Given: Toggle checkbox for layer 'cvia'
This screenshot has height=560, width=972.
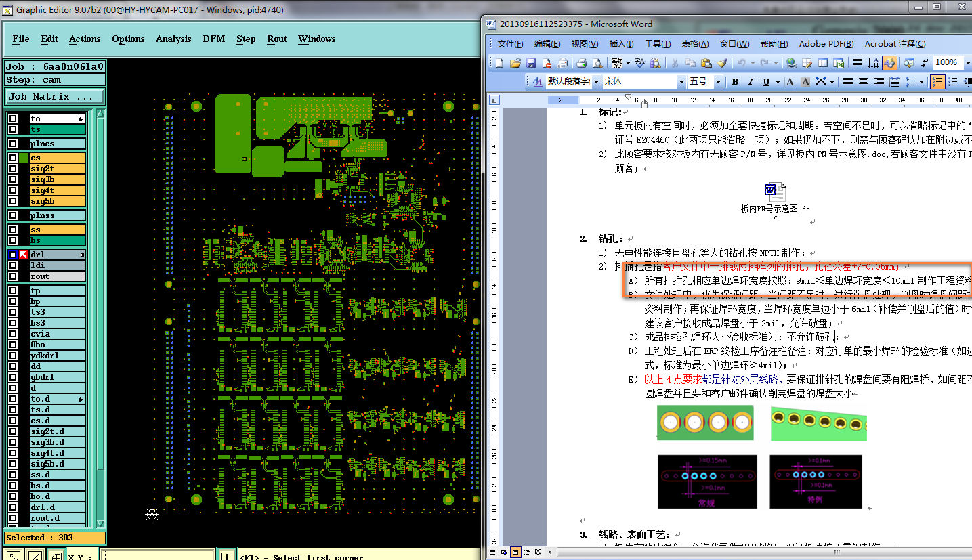Looking at the screenshot, I should 12,334.
